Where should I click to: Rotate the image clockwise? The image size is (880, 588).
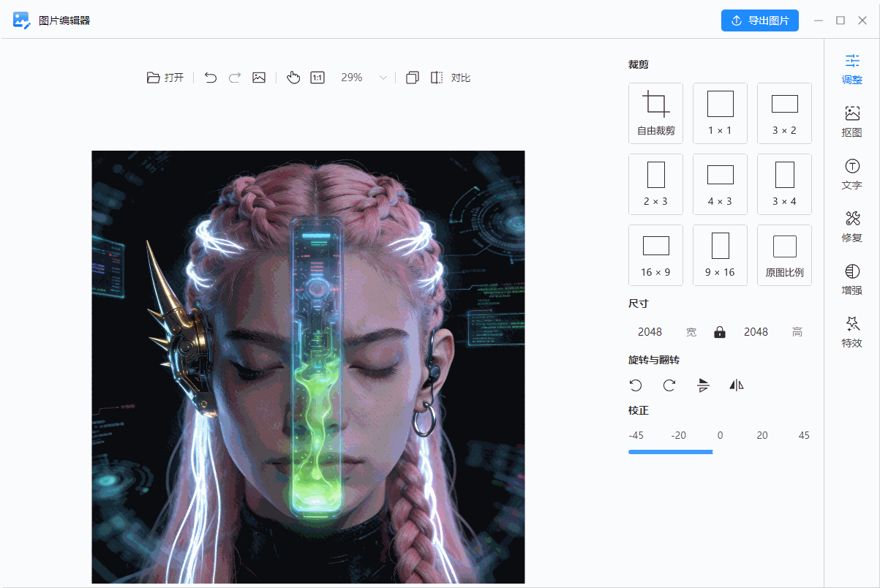pyautogui.click(x=669, y=385)
